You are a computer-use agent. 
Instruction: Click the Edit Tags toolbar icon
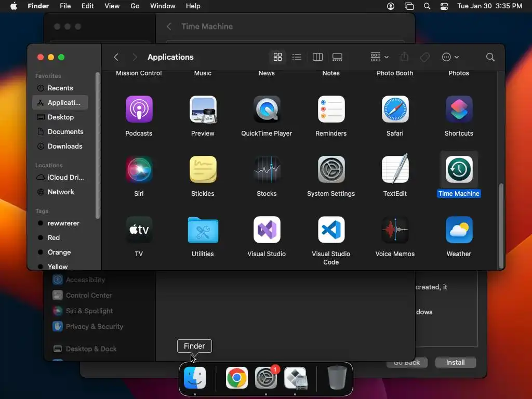pos(424,57)
